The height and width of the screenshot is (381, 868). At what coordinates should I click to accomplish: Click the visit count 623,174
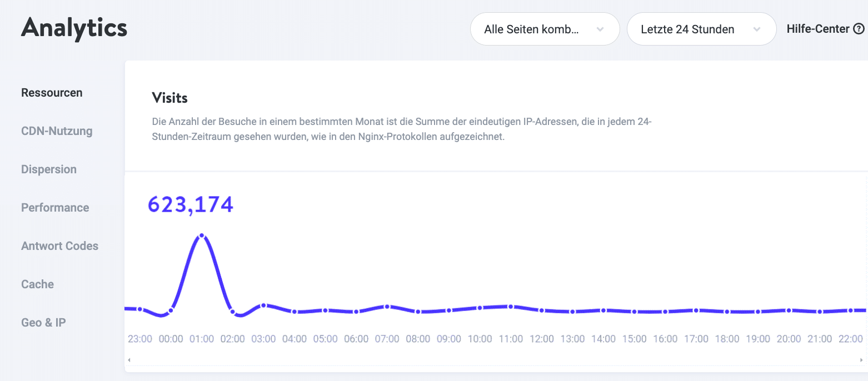click(x=190, y=204)
